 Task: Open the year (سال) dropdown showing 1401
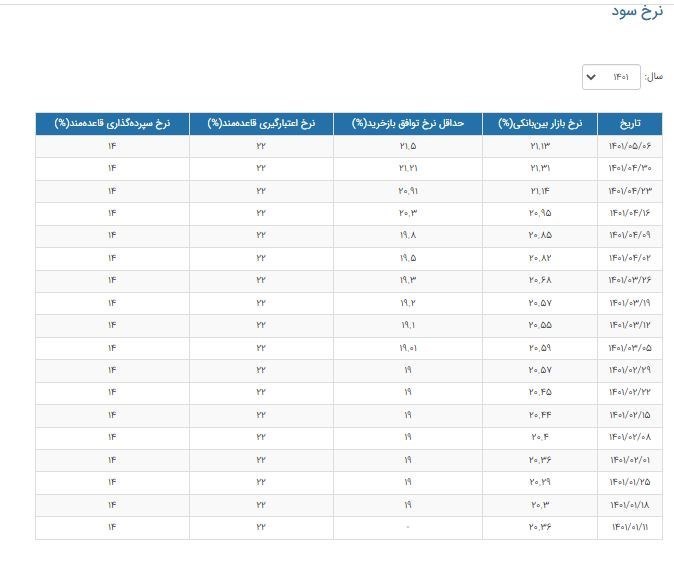point(610,77)
